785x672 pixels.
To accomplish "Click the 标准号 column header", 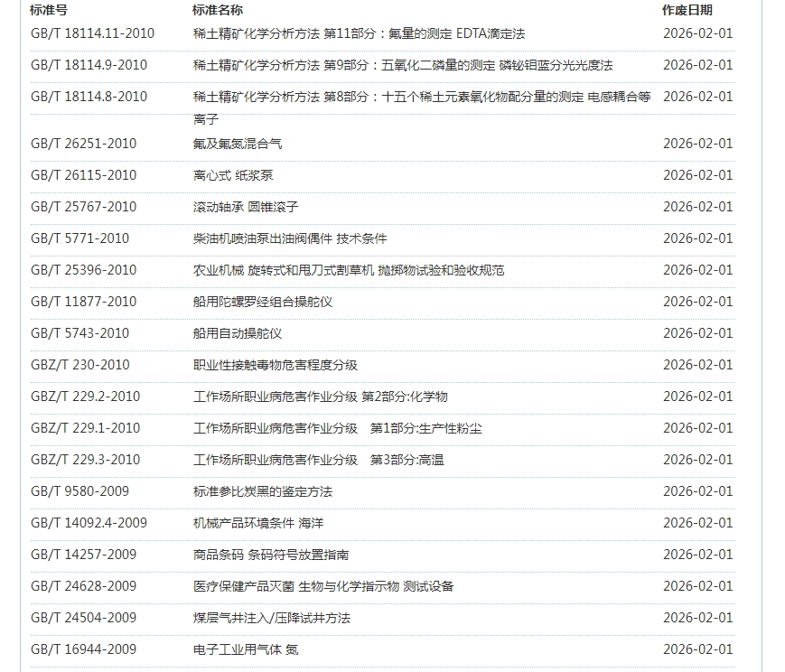I will pos(49,10).
